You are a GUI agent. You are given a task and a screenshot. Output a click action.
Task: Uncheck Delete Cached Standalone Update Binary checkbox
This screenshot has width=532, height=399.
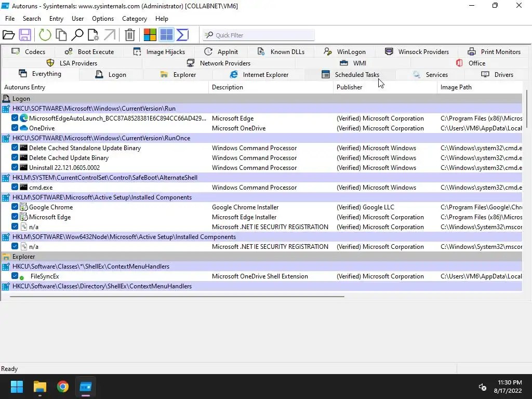(x=15, y=148)
